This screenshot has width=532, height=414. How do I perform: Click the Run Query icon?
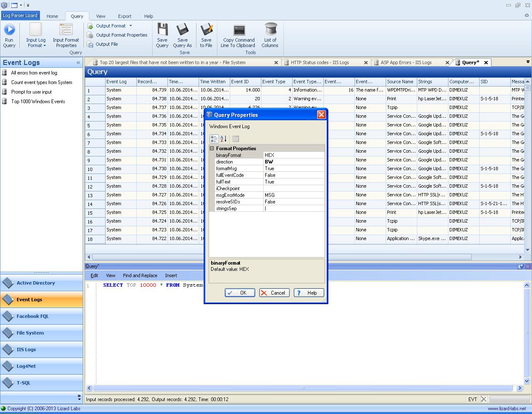click(x=9, y=30)
